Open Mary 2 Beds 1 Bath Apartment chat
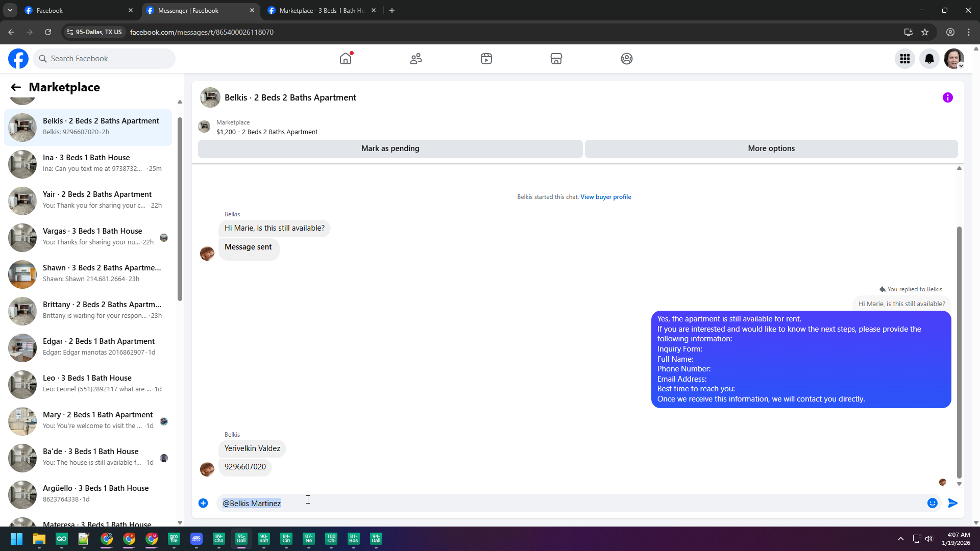980x551 pixels. tap(88, 421)
